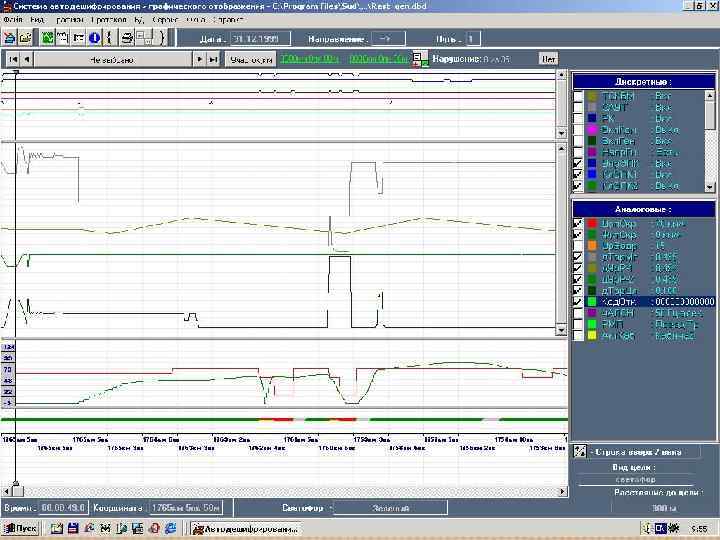The width and height of the screenshot is (720, 540).
Task: Click the magenta color swatch in Дискретные
Action: click(x=592, y=130)
